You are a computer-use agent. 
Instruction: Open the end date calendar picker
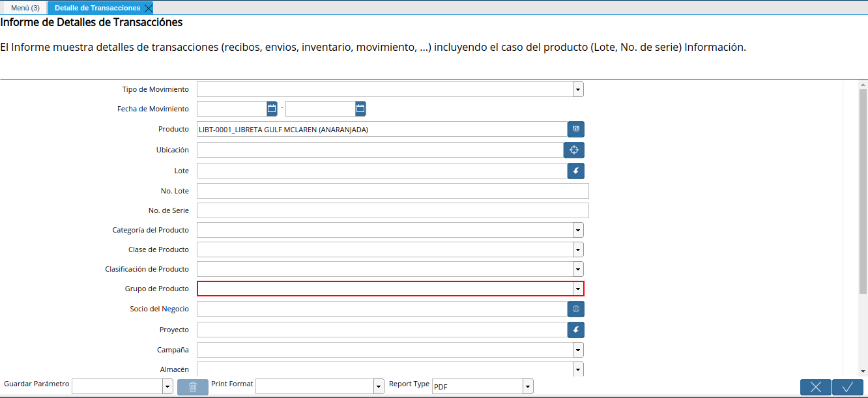tap(360, 109)
